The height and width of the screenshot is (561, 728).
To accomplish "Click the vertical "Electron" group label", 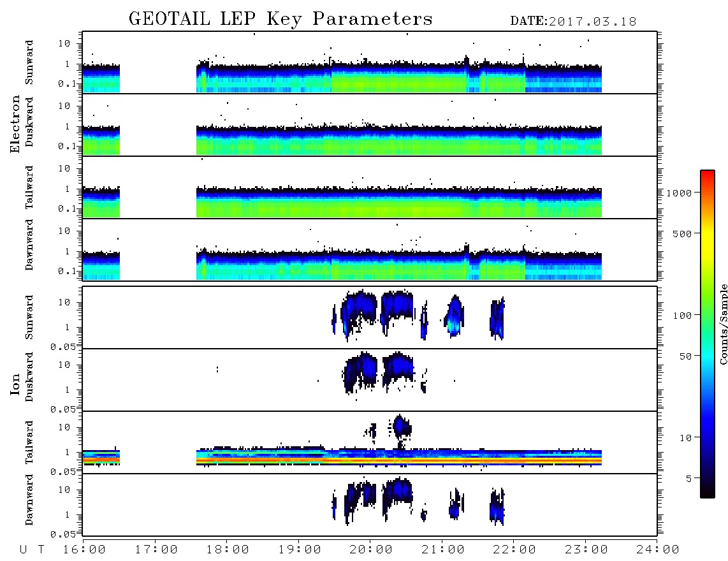I will click(15, 124).
